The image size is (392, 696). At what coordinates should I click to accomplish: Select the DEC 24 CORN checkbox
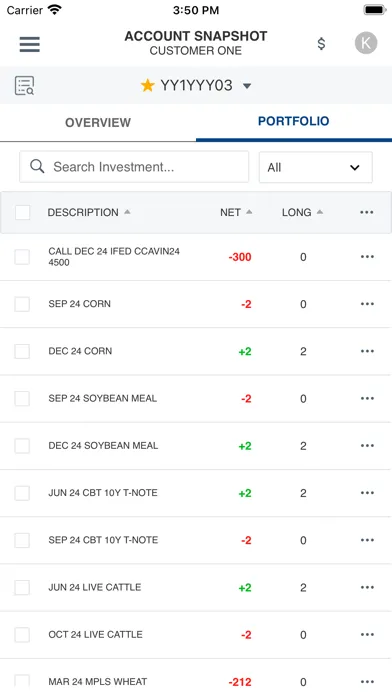pos(22,351)
